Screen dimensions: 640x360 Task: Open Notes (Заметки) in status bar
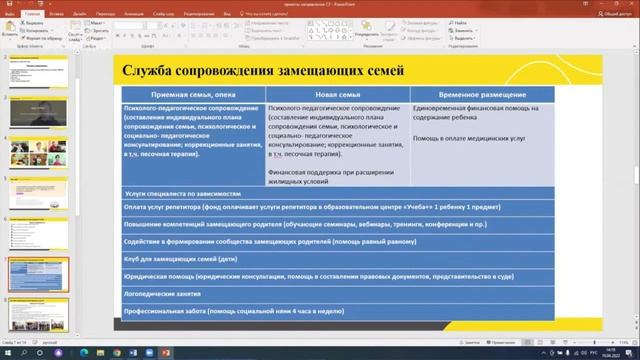point(469,342)
